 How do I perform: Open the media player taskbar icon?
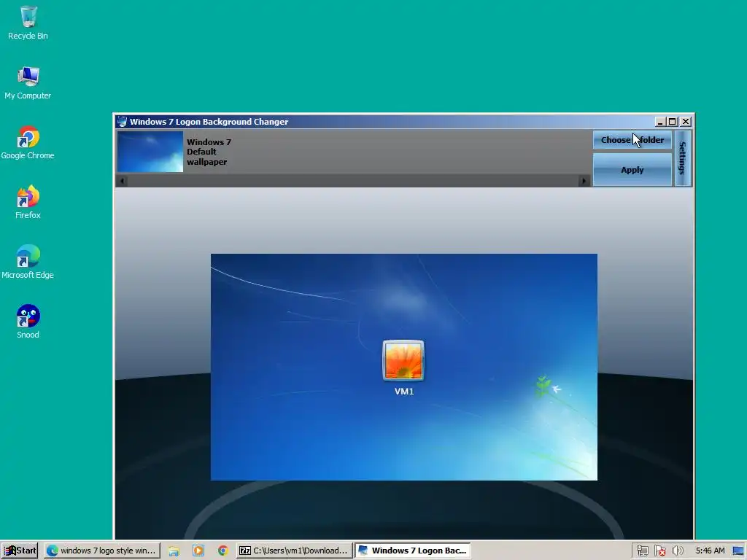[198, 551]
